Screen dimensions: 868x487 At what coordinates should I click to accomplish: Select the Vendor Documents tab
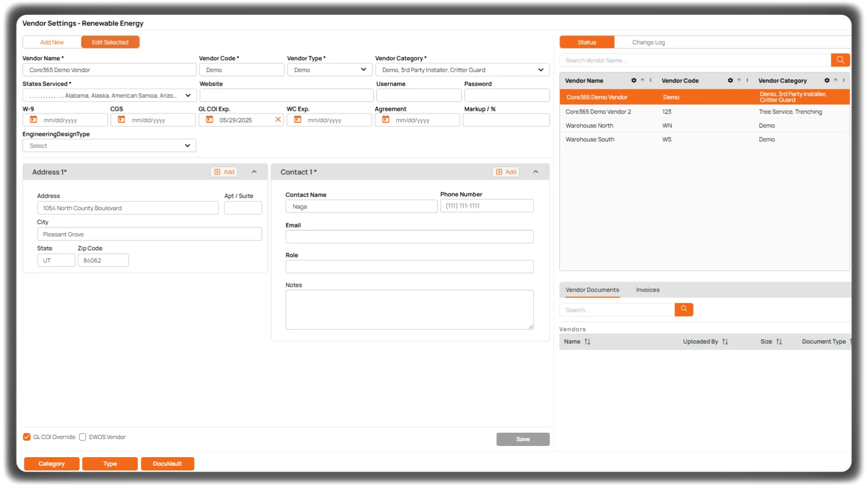[592, 290]
